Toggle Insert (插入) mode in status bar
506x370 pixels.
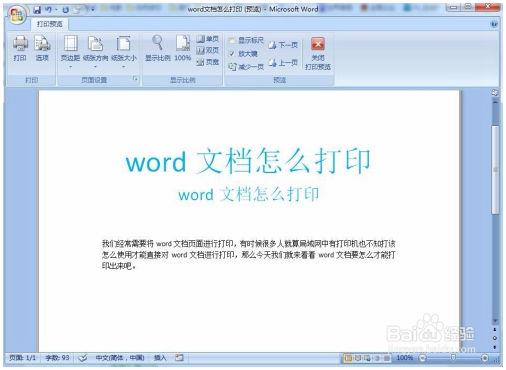coord(160,358)
